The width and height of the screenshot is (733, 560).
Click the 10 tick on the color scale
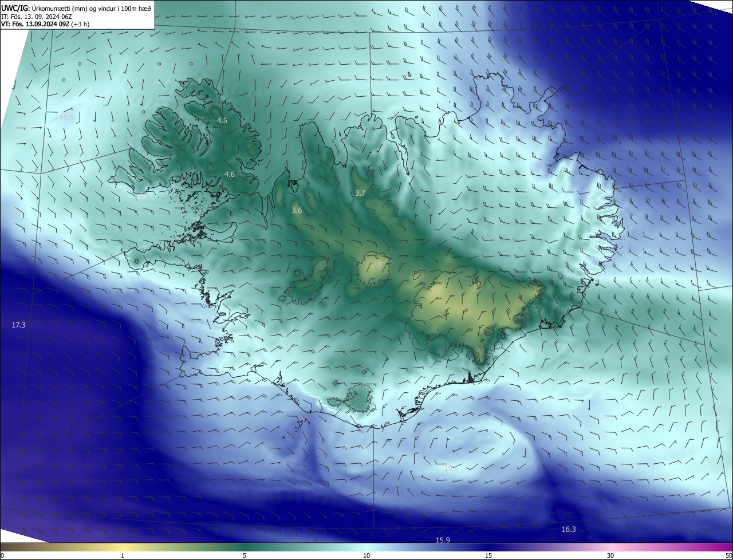click(x=366, y=555)
